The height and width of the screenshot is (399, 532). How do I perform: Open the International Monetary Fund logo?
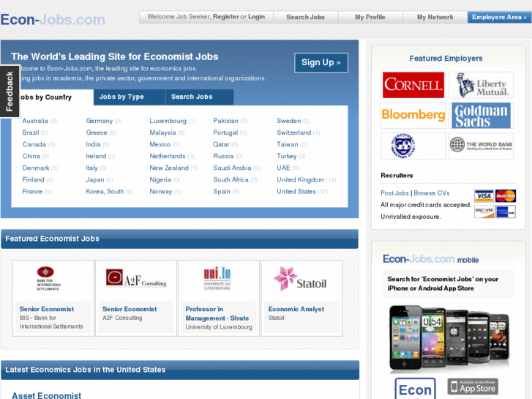(413, 146)
